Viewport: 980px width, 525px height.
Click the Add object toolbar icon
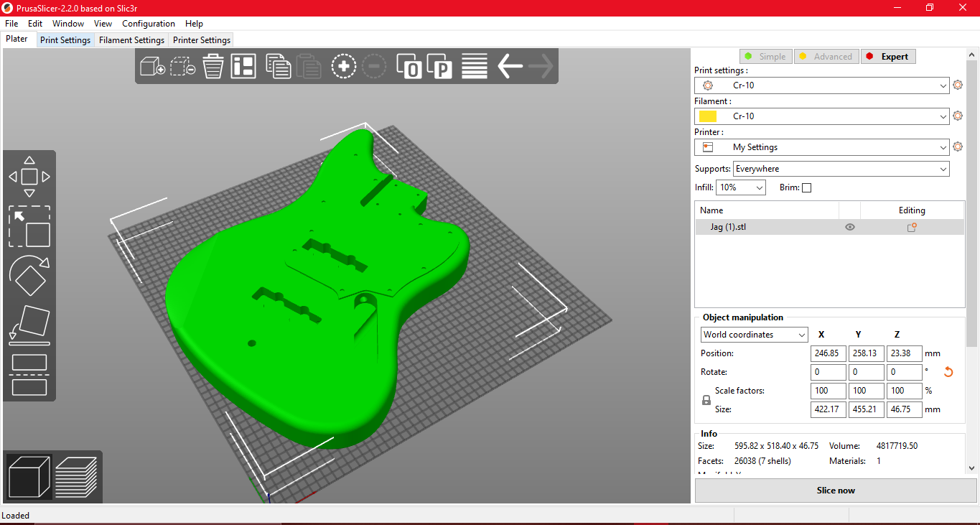[152, 66]
